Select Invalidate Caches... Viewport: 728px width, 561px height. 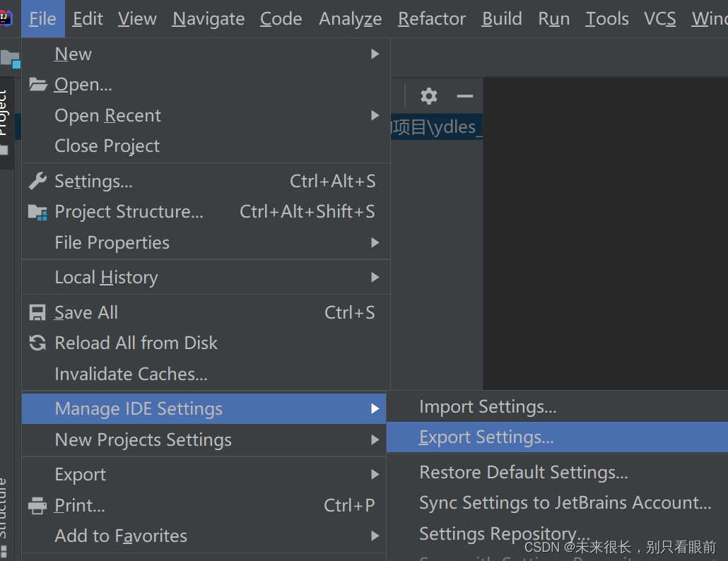pos(206,374)
